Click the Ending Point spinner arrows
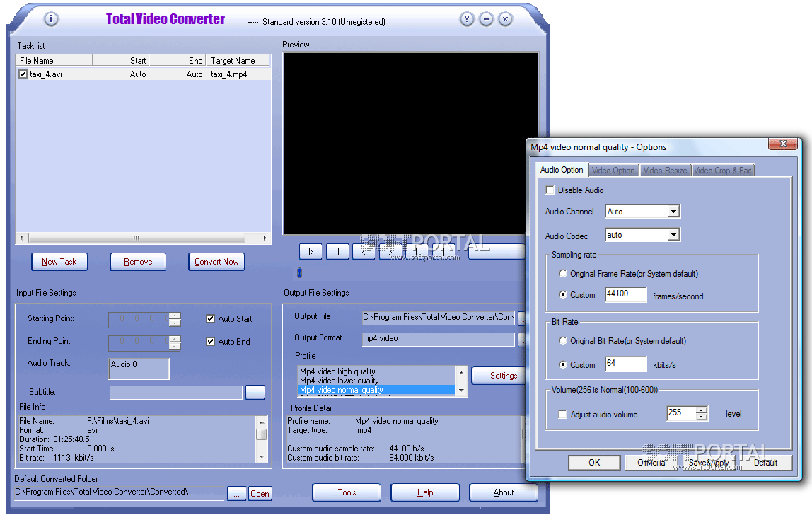Viewport: 812px width, 520px height. point(175,343)
